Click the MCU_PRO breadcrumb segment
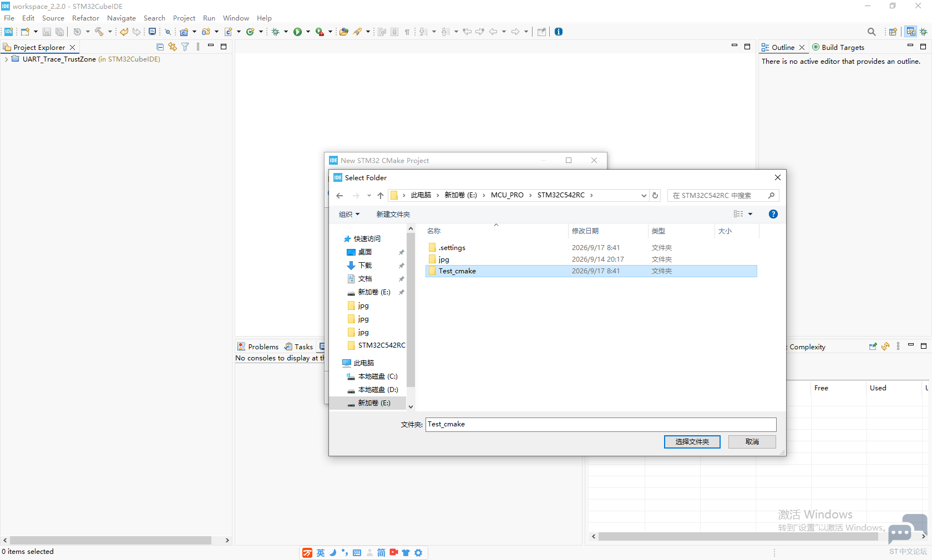The width and height of the screenshot is (932, 560). click(x=507, y=195)
